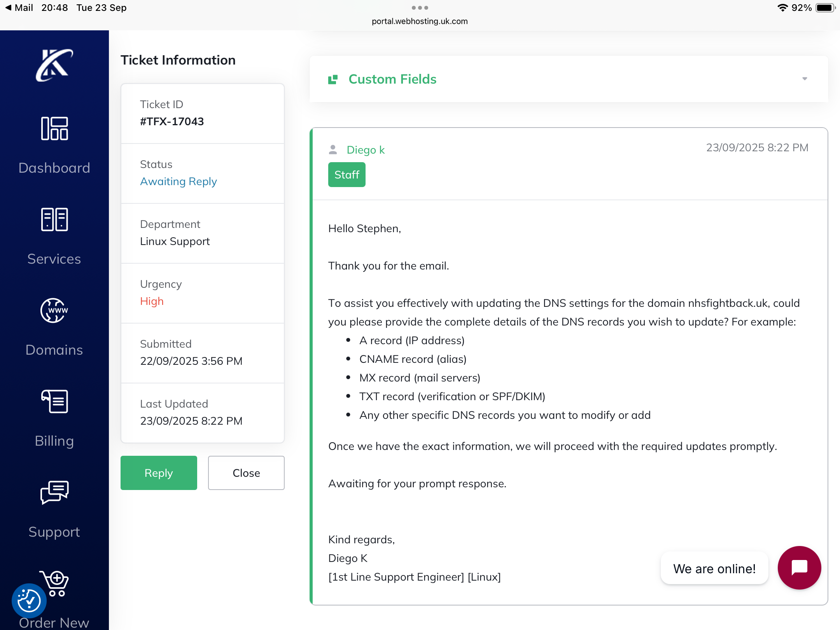Screen dimensions: 840x630
Task: Click the cookie consent badge icon
Action: point(29,601)
